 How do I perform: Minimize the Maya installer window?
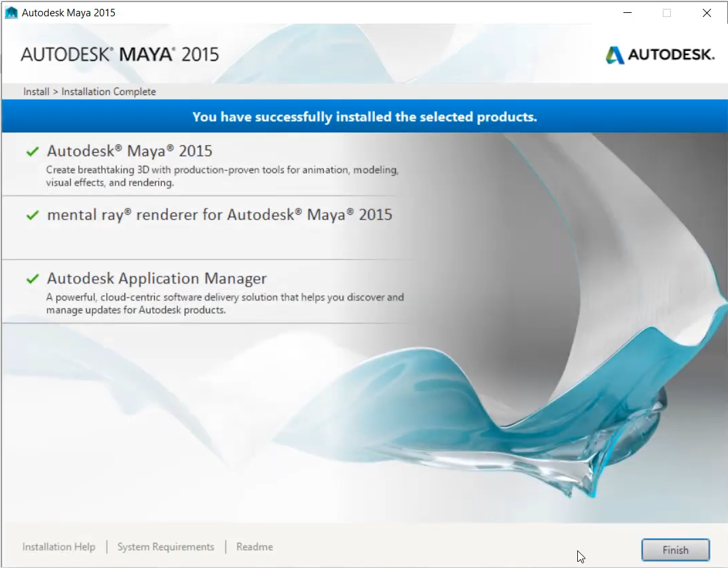pyautogui.click(x=626, y=13)
